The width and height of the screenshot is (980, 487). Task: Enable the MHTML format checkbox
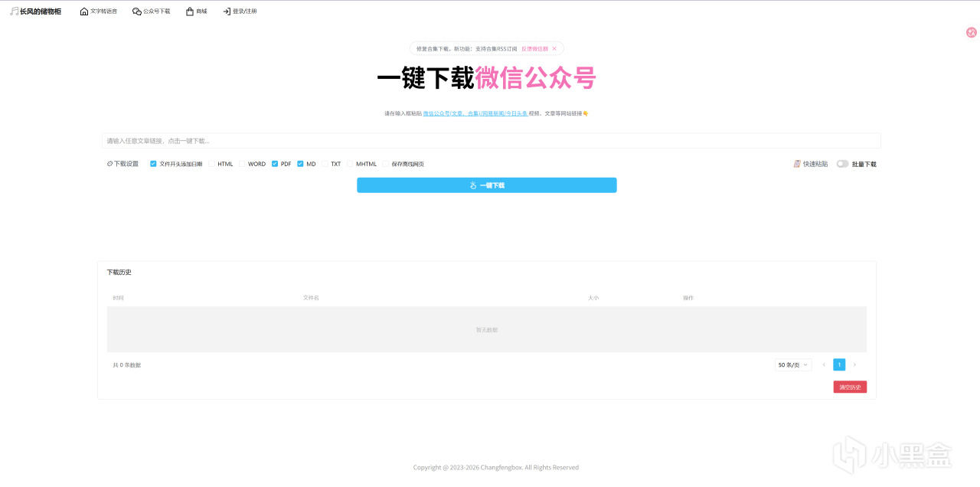(350, 164)
